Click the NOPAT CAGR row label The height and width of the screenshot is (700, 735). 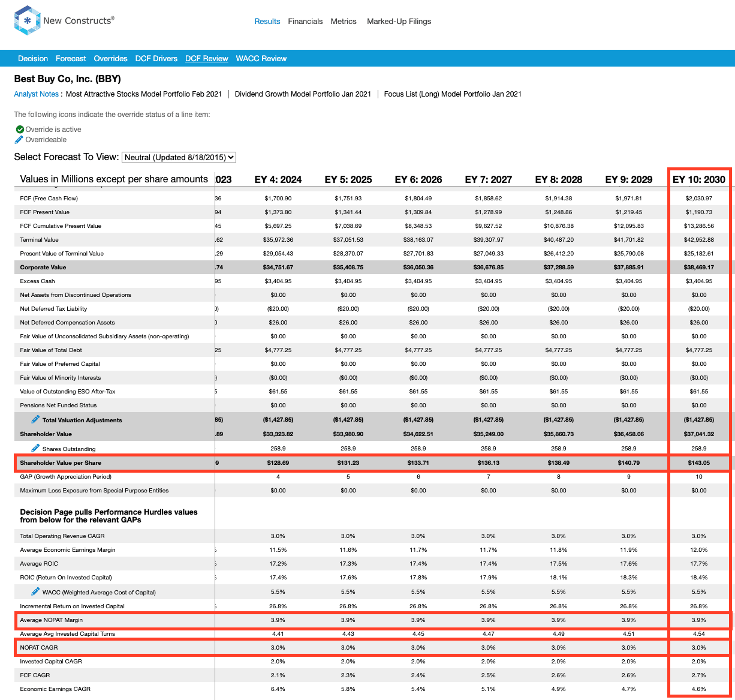[x=39, y=648]
